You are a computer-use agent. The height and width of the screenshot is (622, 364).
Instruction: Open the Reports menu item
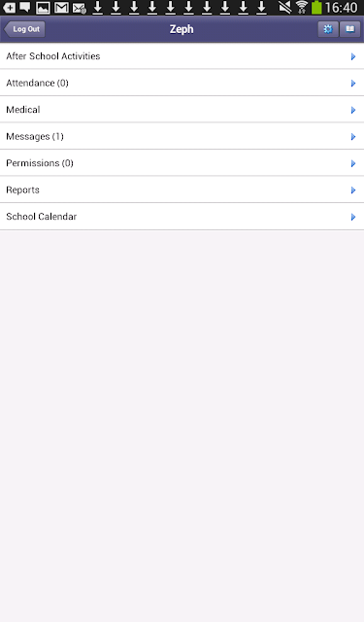pyautogui.click(x=182, y=190)
